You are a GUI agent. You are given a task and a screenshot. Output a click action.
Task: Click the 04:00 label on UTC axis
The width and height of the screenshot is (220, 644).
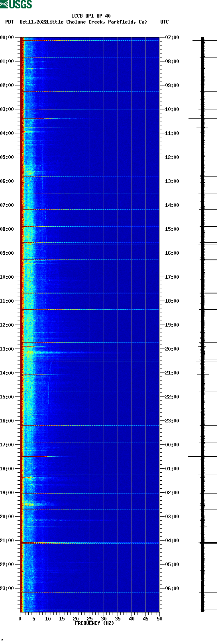point(172,541)
